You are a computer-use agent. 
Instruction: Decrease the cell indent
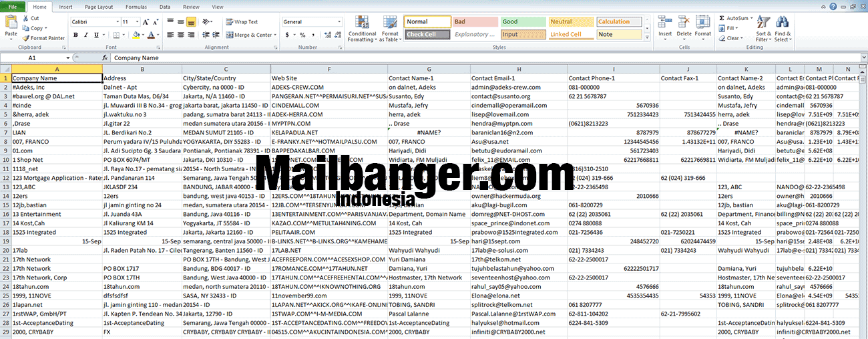coord(206,35)
